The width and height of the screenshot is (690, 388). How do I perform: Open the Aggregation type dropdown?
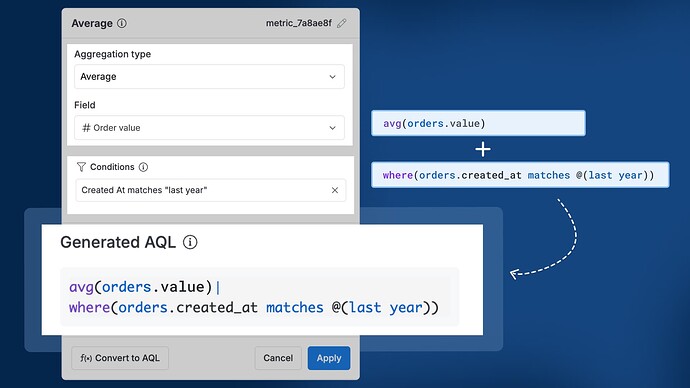coord(209,77)
